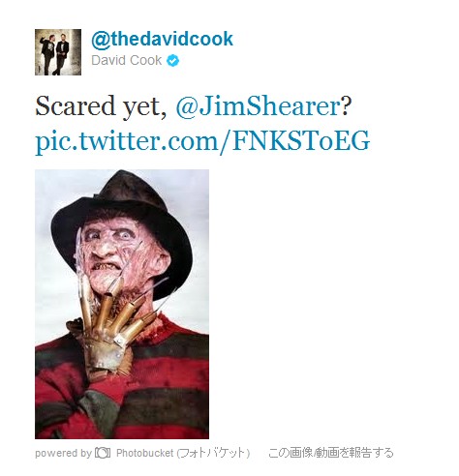The height and width of the screenshot is (476, 459).
Task: Click the David Cook display name
Action: [x=127, y=60]
